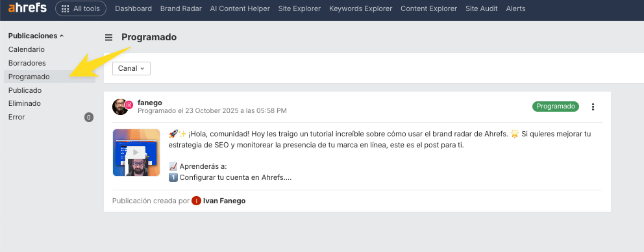This screenshot has width=644, height=252.
Task: Select Programado in the sidebar
Action: pos(49,77)
